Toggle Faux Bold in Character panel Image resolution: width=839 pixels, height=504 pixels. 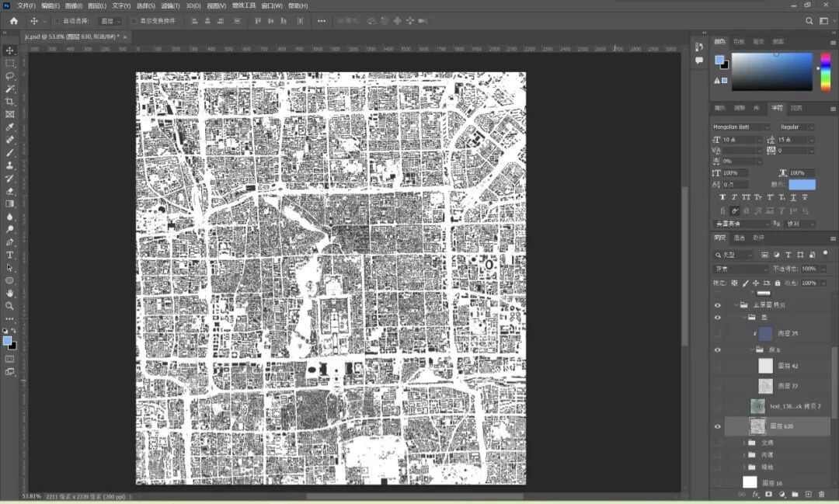point(722,197)
